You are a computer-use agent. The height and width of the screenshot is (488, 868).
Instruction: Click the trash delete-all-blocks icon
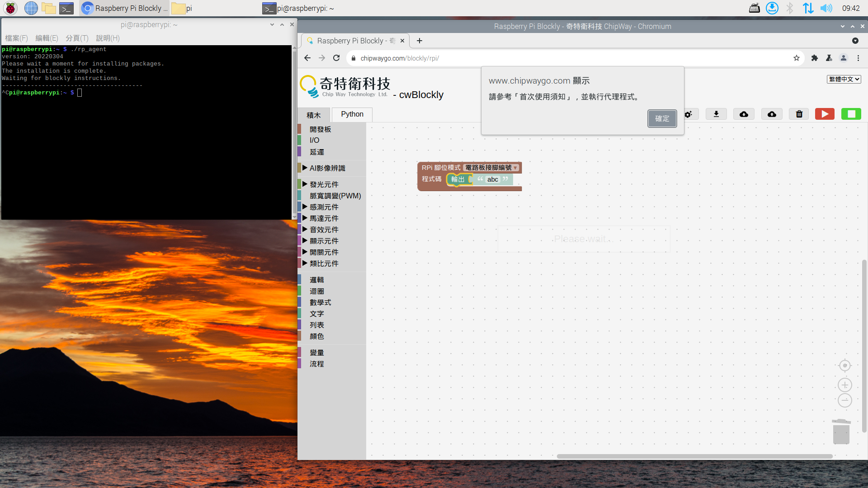pyautogui.click(x=799, y=114)
